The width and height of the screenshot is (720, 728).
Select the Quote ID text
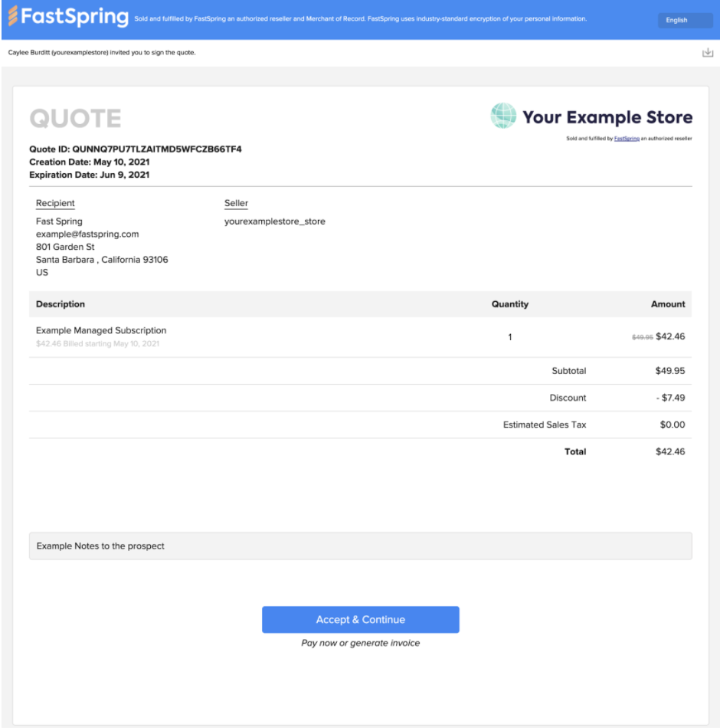[135, 149]
